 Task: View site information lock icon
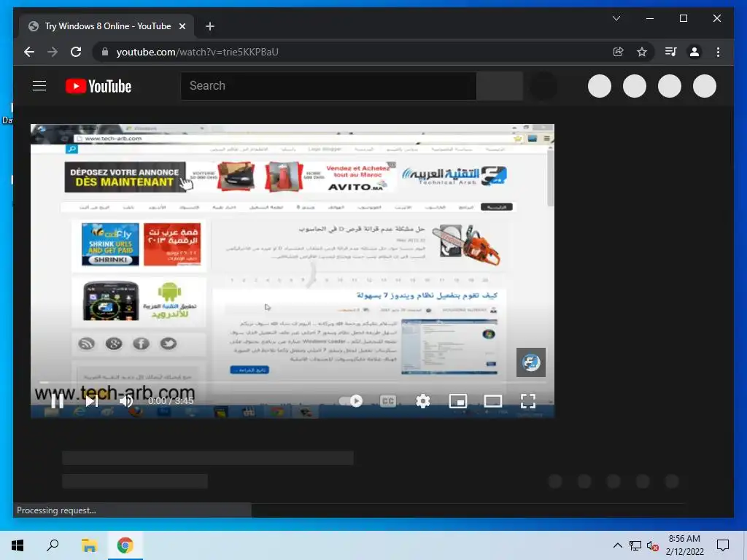[105, 52]
